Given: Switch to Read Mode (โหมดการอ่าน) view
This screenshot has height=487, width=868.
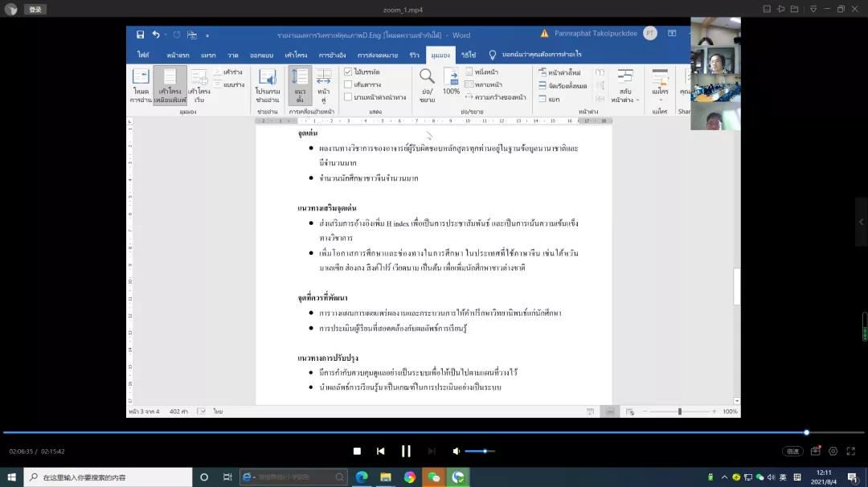Looking at the screenshot, I should 141,86.
